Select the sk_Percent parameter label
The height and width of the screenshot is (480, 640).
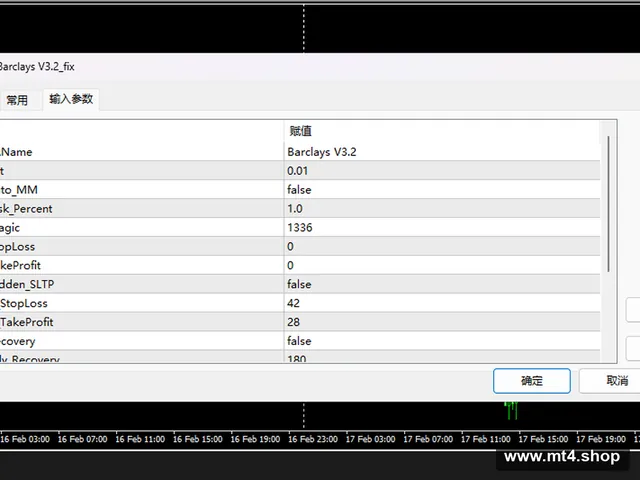click(x=26, y=209)
